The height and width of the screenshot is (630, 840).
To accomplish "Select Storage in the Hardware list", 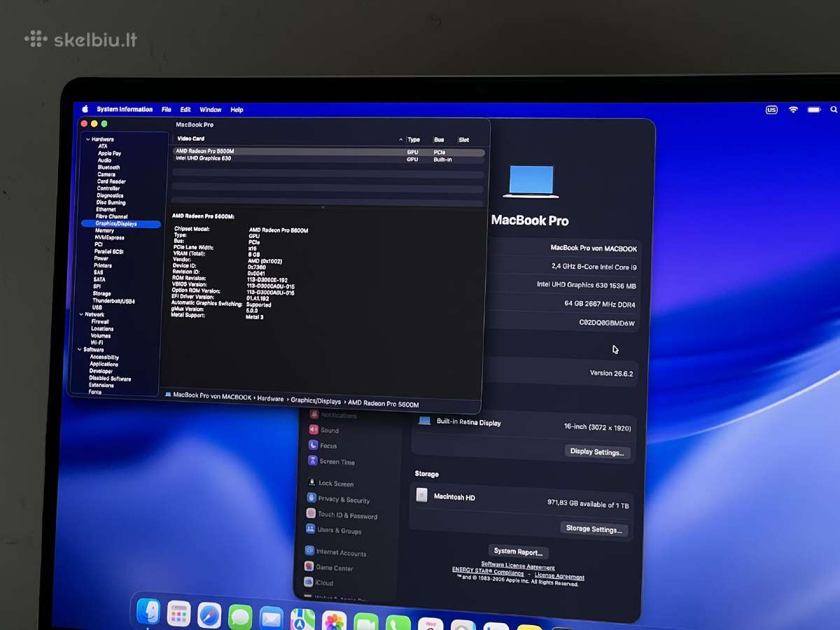I will point(101,294).
